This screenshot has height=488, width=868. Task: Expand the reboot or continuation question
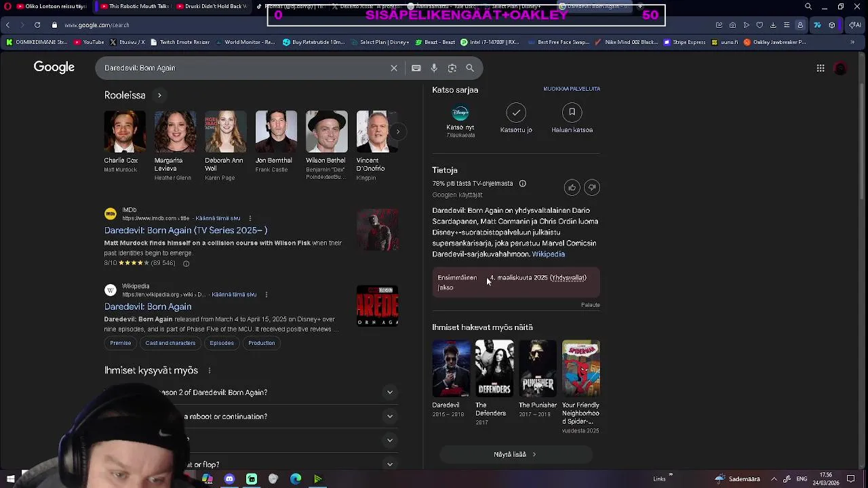(x=252, y=416)
